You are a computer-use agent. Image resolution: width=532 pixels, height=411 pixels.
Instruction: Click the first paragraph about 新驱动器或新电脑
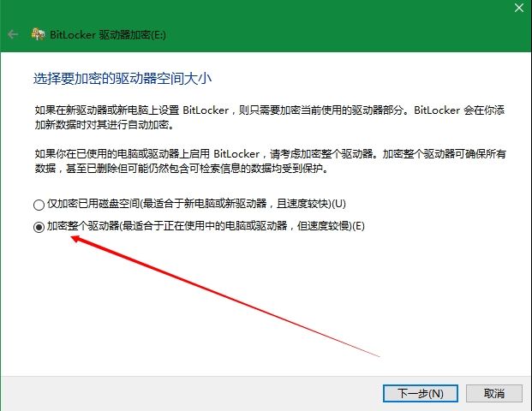[270, 117]
